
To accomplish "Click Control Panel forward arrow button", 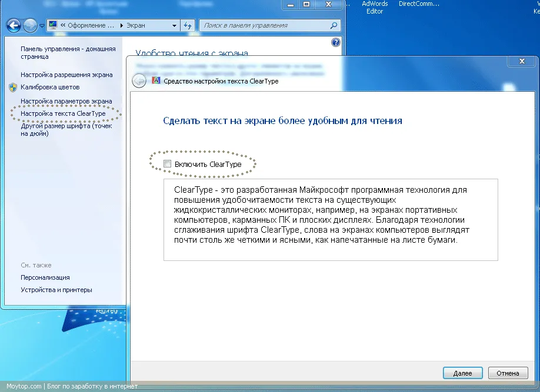I will point(31,25).
